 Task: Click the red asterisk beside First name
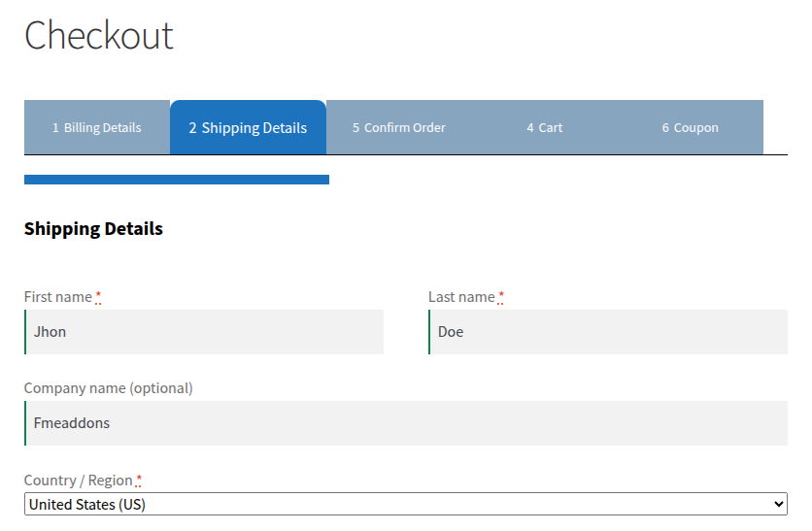(x=98, y=297)
